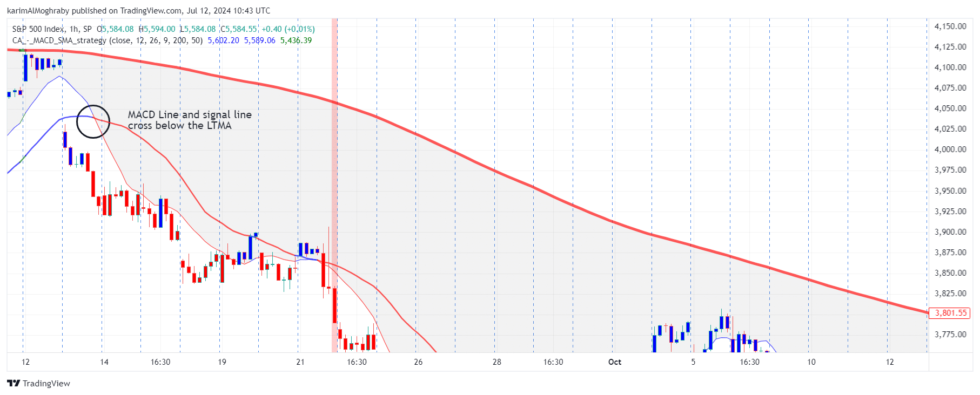
Task: Click the 3,900.00 price axis label
Action: [950, 232]
